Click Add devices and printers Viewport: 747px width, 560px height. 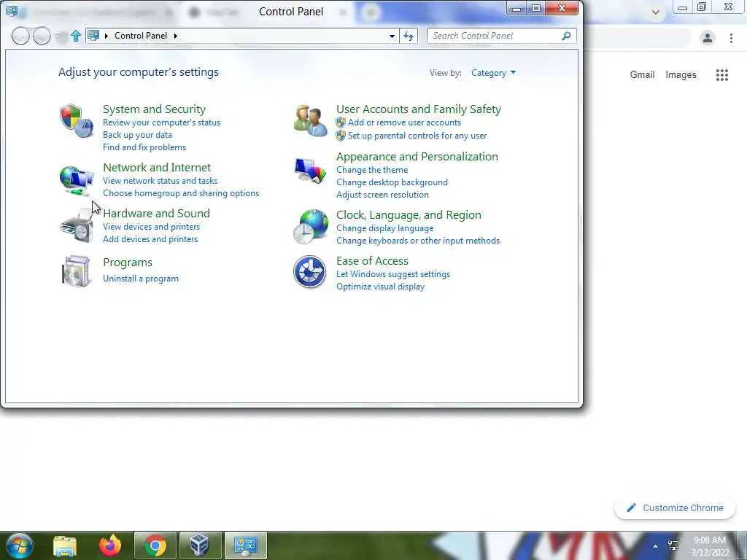[x=150, y=239]
